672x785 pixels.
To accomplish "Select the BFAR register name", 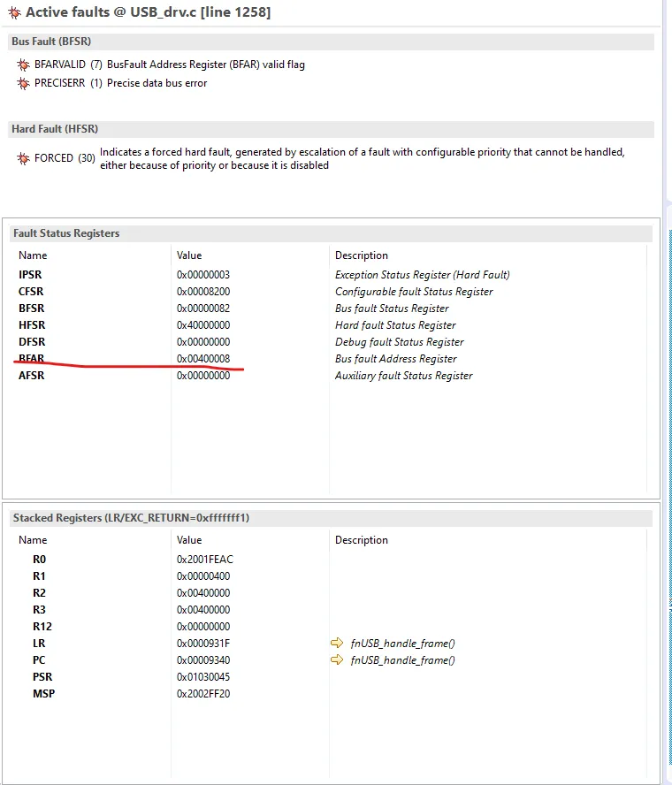I will click(32, 358).
